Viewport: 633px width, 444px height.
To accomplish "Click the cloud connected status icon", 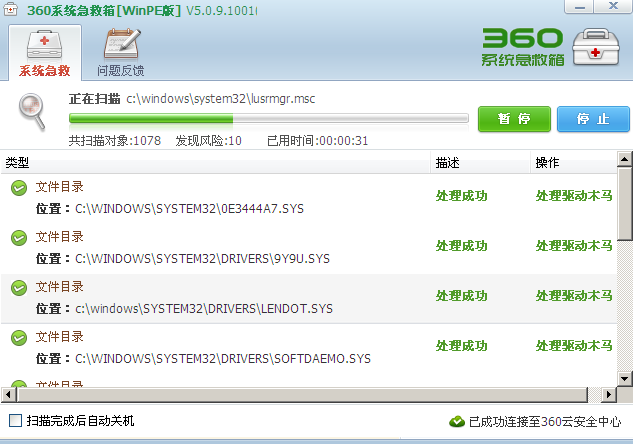I will [457, 422].
